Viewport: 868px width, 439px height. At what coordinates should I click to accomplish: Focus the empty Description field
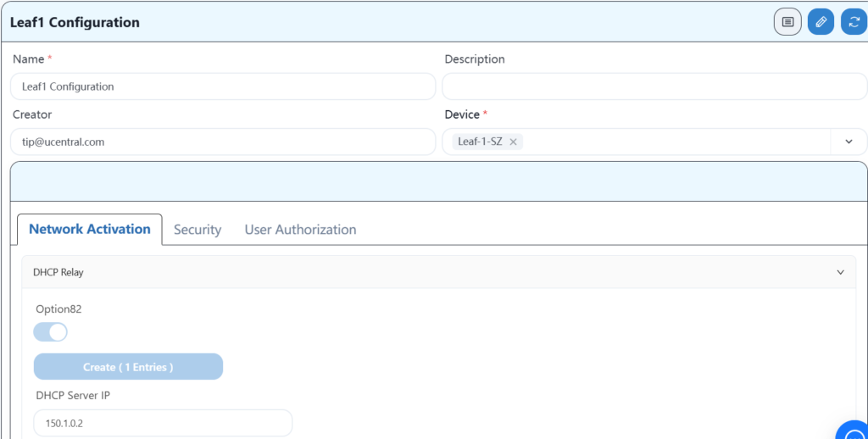pyautogui.click(x=654, y=86)
